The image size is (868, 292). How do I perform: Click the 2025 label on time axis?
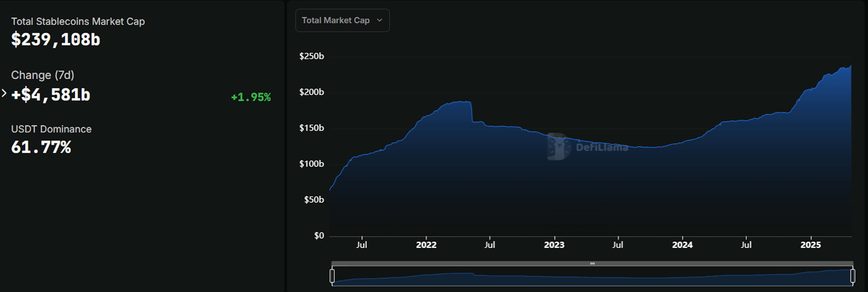point(810,245)
